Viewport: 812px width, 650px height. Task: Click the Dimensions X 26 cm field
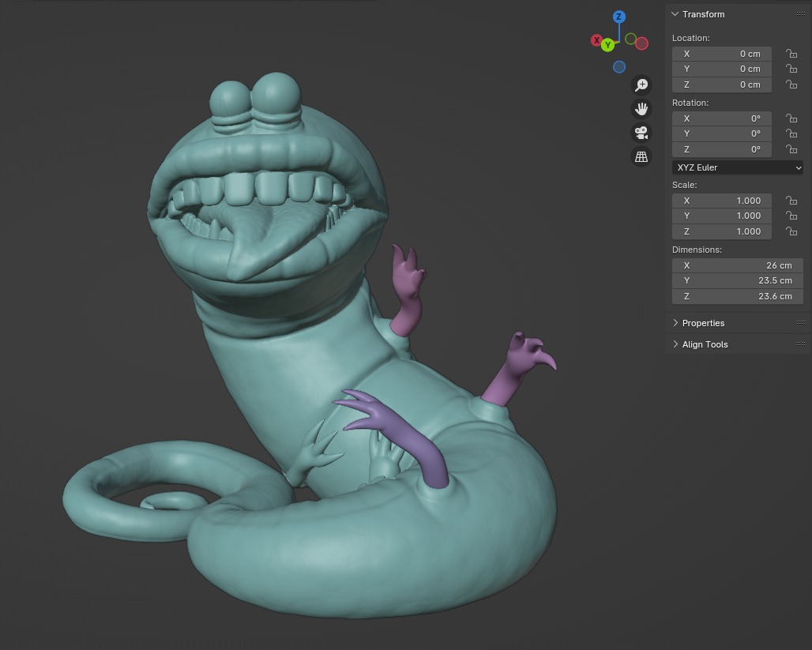pyautogui.click(x=738, y=265)
